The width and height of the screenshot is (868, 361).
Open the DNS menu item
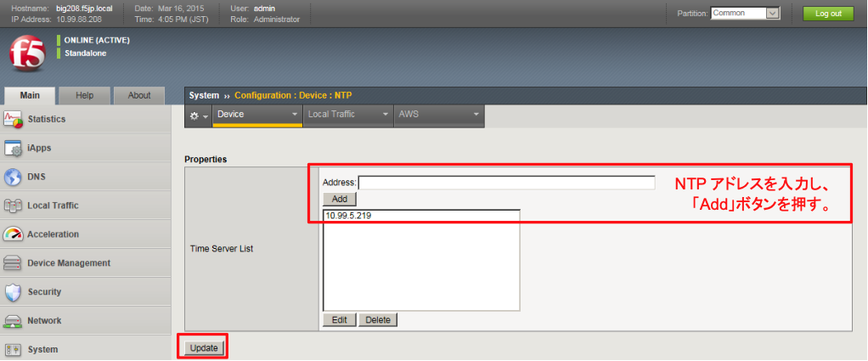(85, 178)
